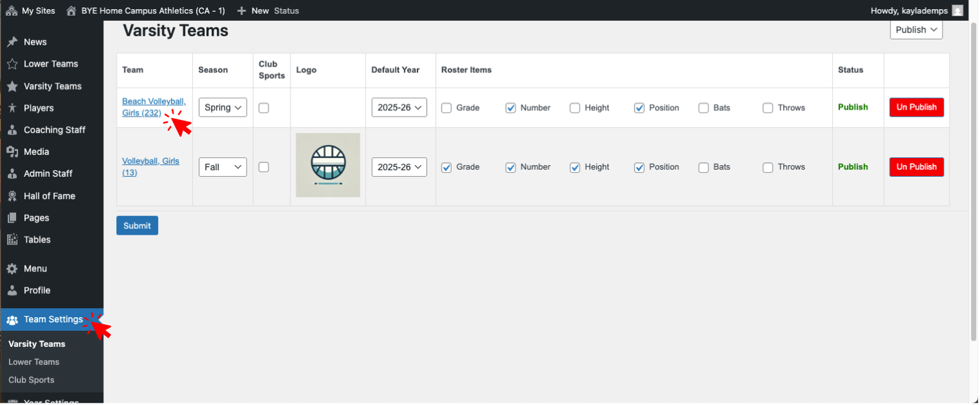Open Lower Teams submenu under Team Settings
Image resolution: width=980 pixels, height=405 pixels.
[x=34, y=362]
